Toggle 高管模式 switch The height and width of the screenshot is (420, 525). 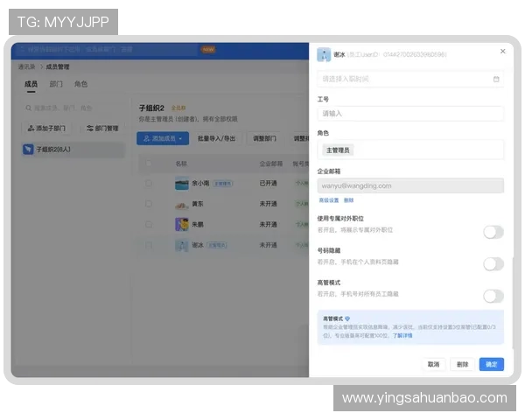coord(493,296)
